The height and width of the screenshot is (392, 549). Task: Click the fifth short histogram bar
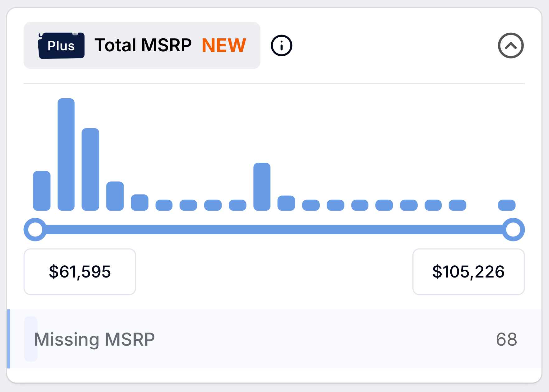pos(139,203)
